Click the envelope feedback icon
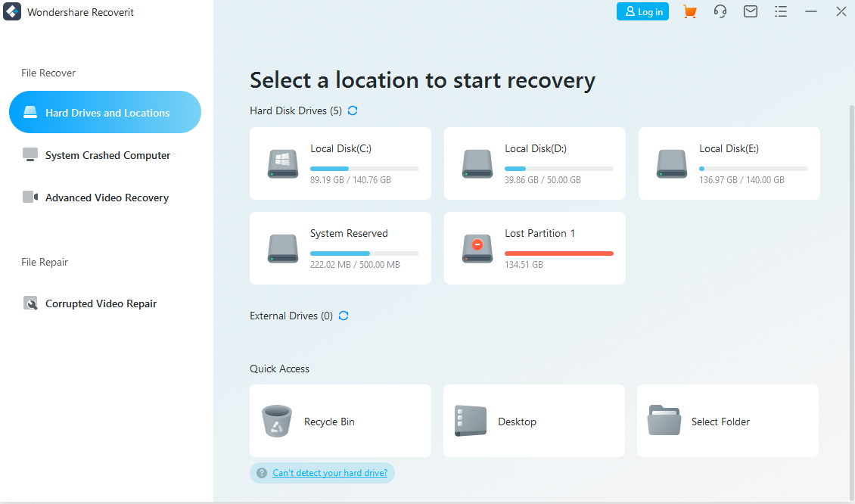 [x=751, y=11]
